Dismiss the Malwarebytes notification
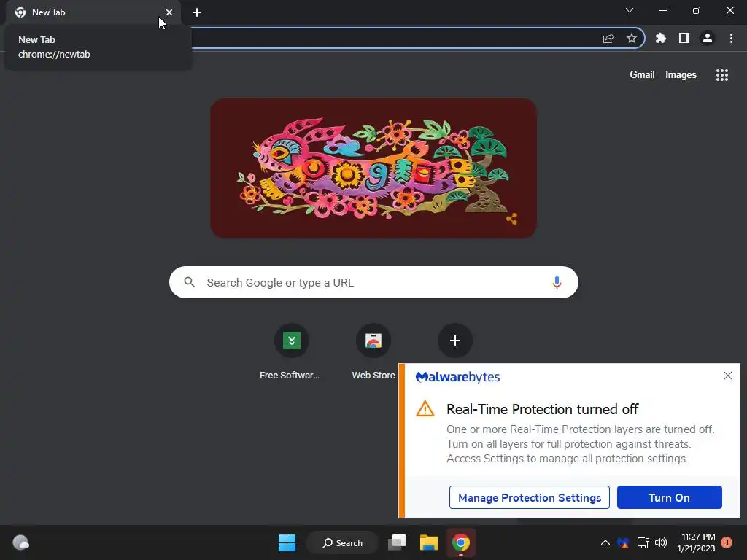747x560 pixels. tap(728, 376)
